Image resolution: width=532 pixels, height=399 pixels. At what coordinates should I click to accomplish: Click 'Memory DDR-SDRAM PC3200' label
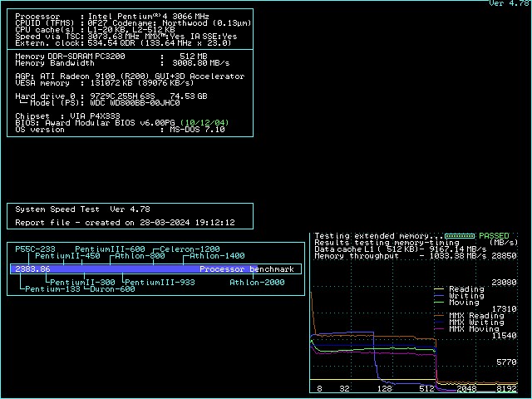[70, 57]
